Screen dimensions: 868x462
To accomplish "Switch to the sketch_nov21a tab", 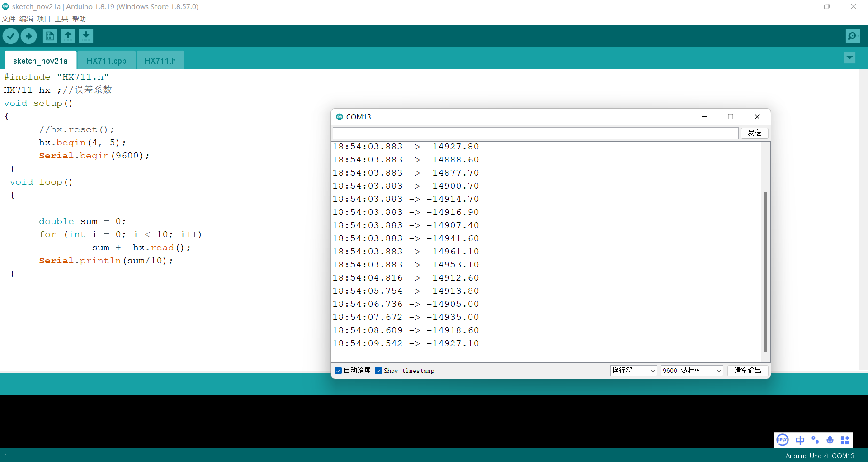I will [x=40, y=61].
